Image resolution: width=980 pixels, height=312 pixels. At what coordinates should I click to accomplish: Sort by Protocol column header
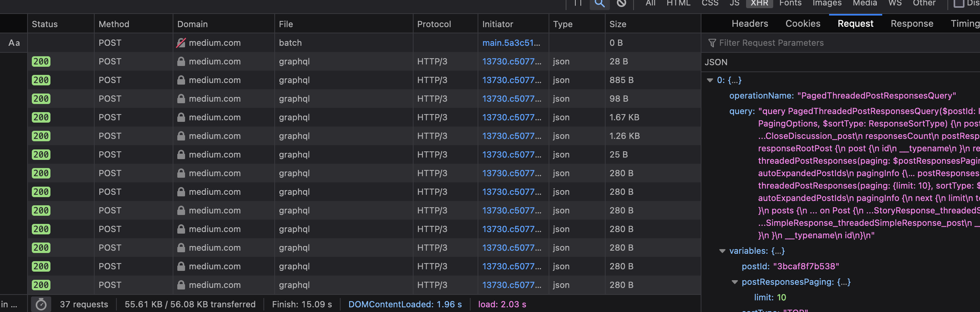coord(445,24)
